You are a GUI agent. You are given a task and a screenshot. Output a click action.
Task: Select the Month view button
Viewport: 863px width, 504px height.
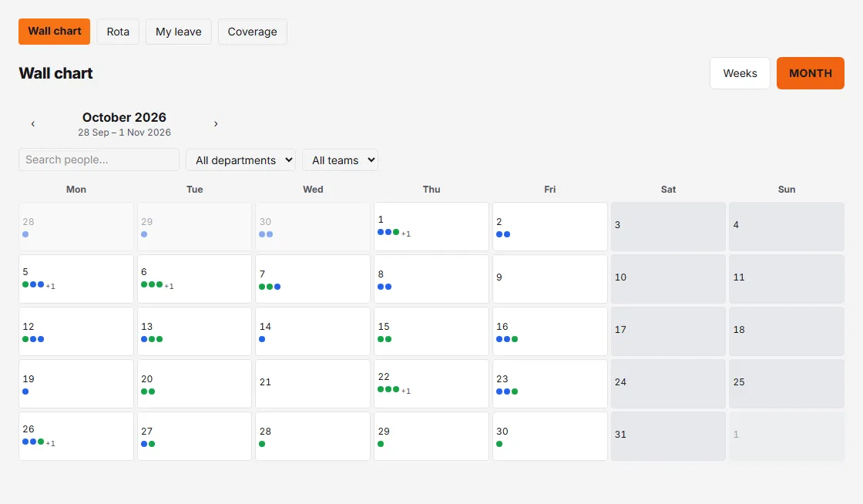[810, 73]
